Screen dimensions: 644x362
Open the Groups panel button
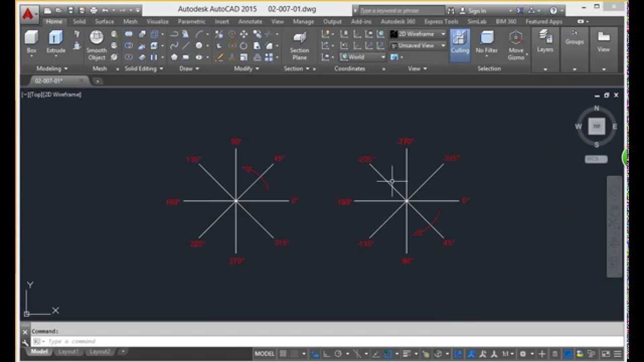[x=574, y=38]
